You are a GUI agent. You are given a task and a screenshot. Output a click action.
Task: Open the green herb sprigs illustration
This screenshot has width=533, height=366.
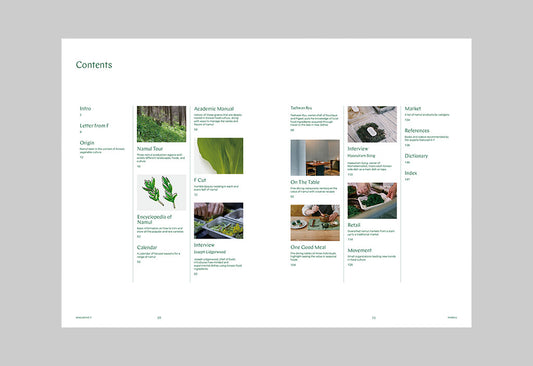click(161, 192)
